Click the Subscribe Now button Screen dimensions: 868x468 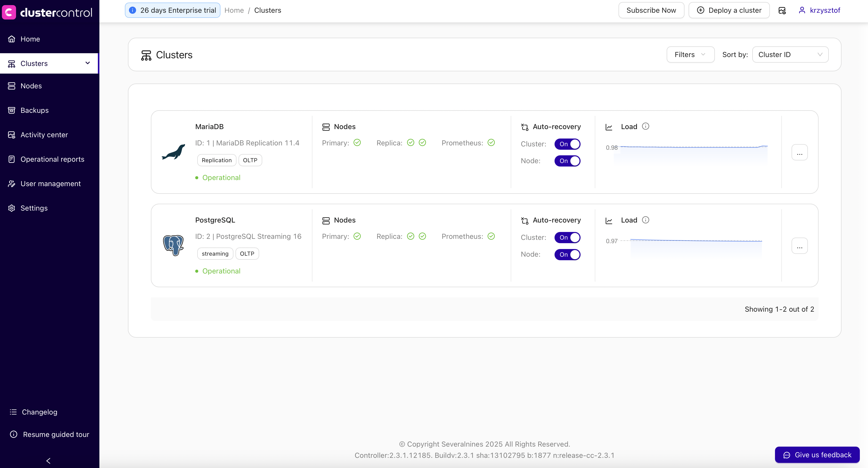[x=651, y=10]
